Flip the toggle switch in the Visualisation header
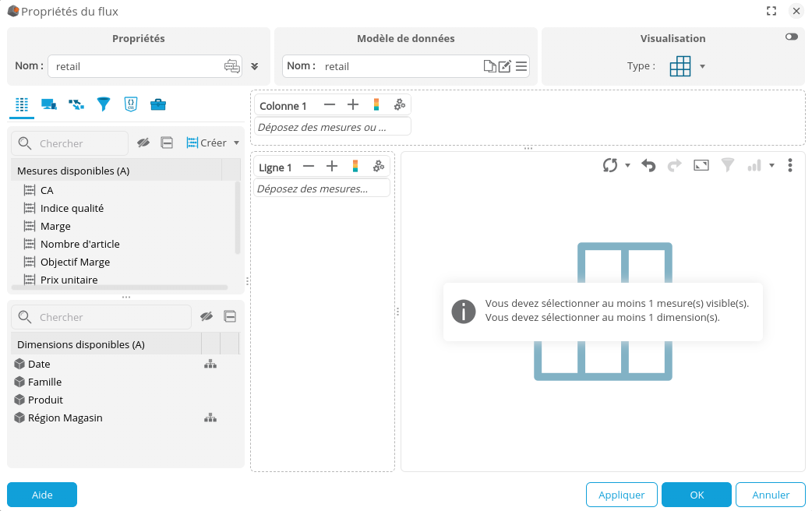This screenshot has width=812, height=511. tap(792, 37)
